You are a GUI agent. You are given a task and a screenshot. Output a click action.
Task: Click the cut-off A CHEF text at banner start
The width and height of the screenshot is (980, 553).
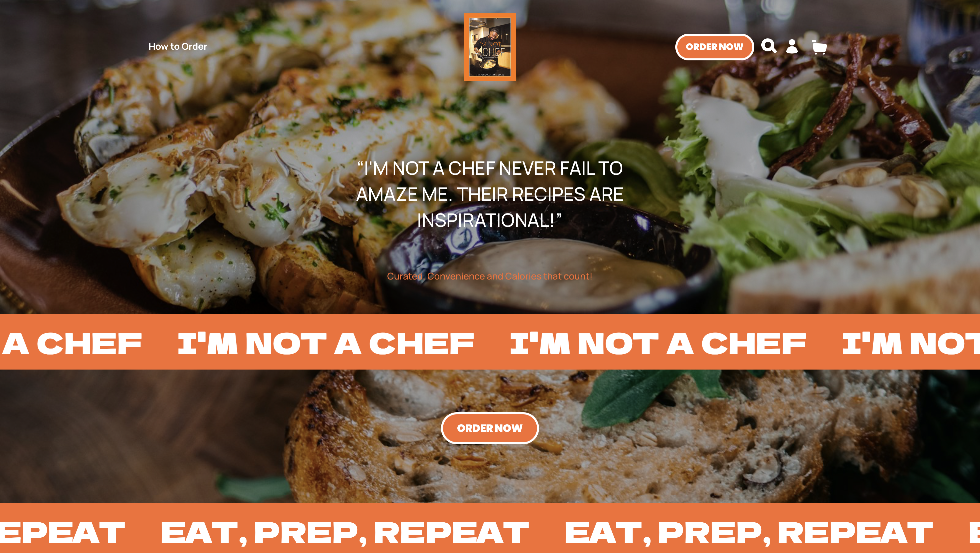coord(72,343)
